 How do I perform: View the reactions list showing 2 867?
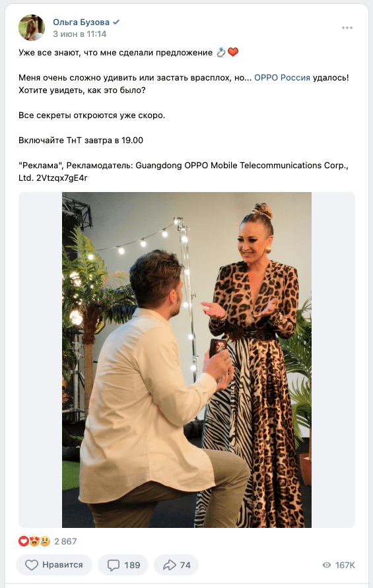48,541
